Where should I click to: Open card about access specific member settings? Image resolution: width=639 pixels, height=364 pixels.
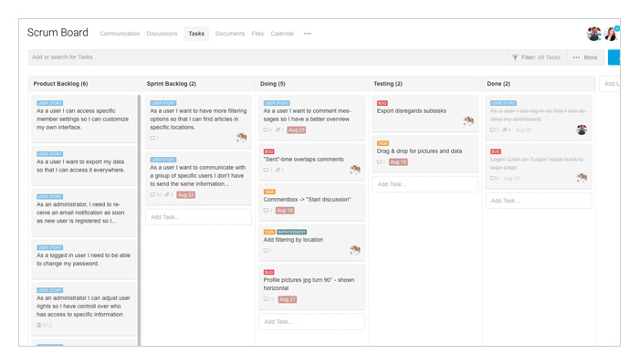(x=84, y=119)
